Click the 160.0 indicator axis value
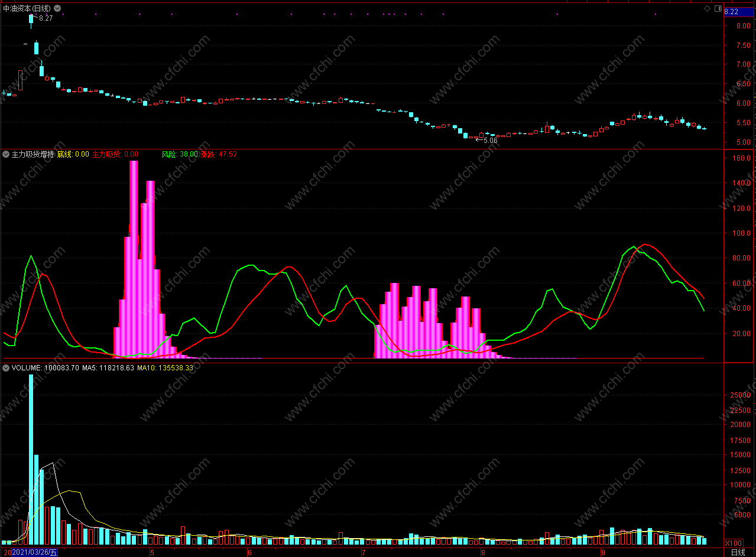Viewport: 756px width, 557px height. (742, 158)
